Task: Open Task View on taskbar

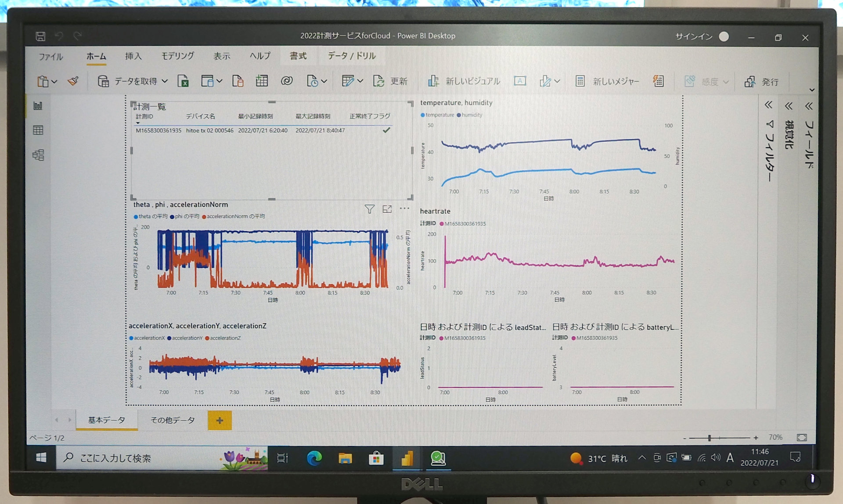Action: [283, 458]
